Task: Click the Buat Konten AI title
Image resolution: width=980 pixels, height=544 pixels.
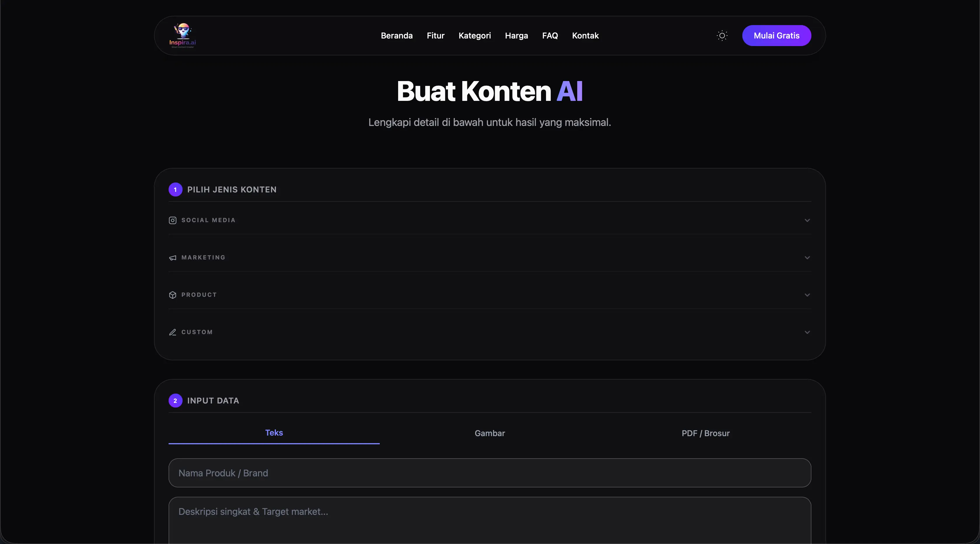Action: (490, 91)
